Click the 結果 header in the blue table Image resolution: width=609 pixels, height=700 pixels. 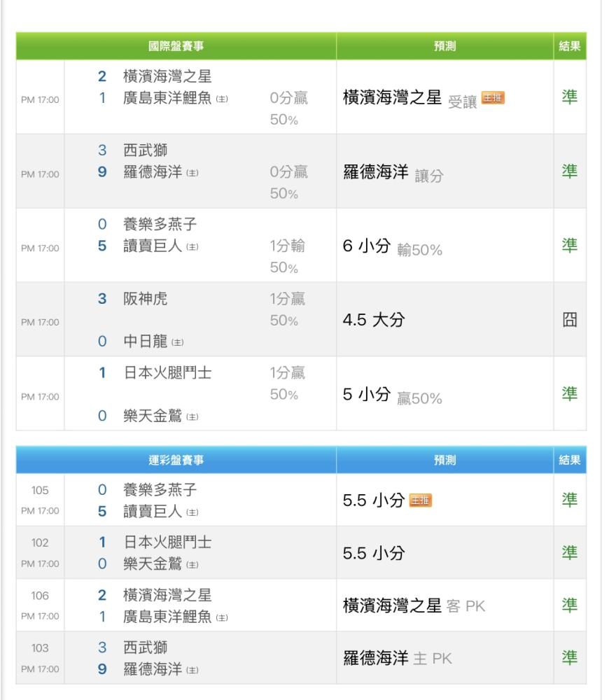click(x=570, y=460)
